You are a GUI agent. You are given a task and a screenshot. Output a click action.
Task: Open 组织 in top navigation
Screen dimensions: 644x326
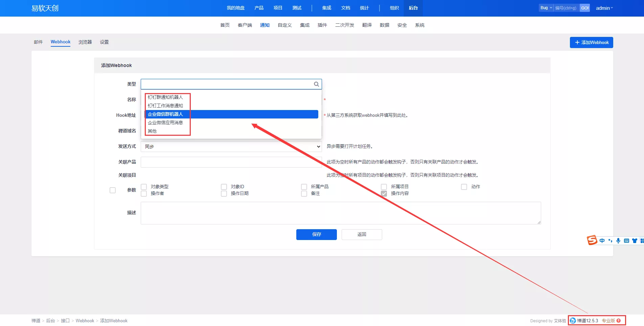pyautogui.click(x=394, y=8)
